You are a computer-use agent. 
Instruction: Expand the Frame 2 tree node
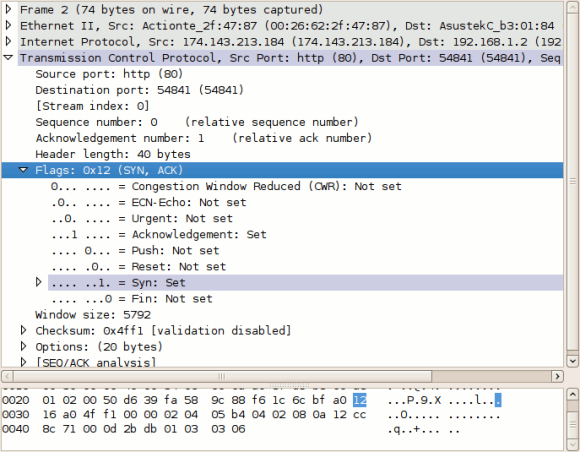tap(9, 9)
